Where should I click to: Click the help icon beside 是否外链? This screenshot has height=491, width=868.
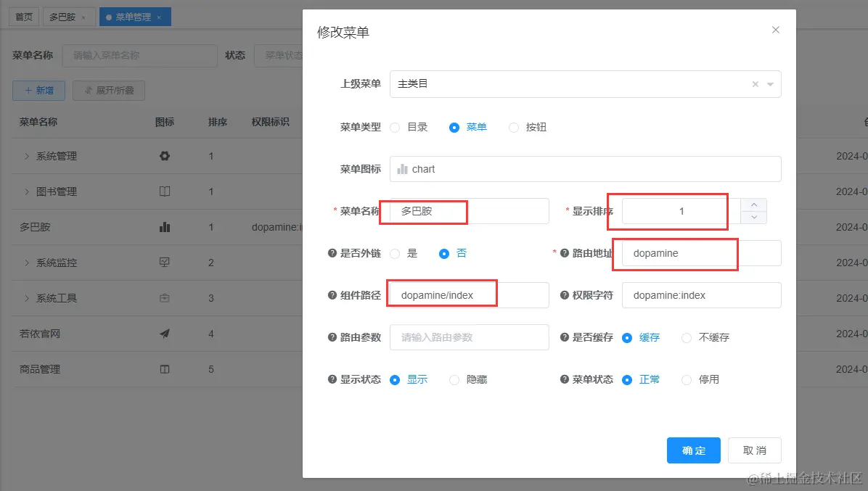[x=332, y=253]
